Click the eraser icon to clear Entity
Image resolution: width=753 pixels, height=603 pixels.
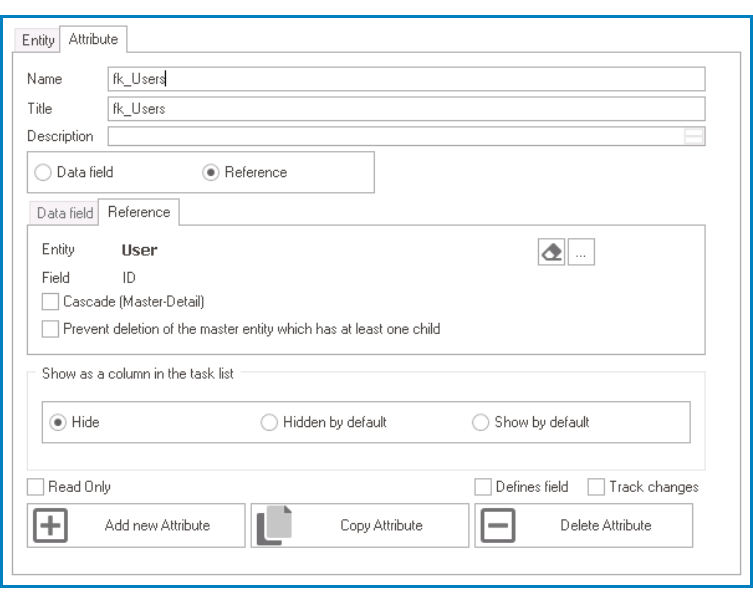click(x=551, y=252)
